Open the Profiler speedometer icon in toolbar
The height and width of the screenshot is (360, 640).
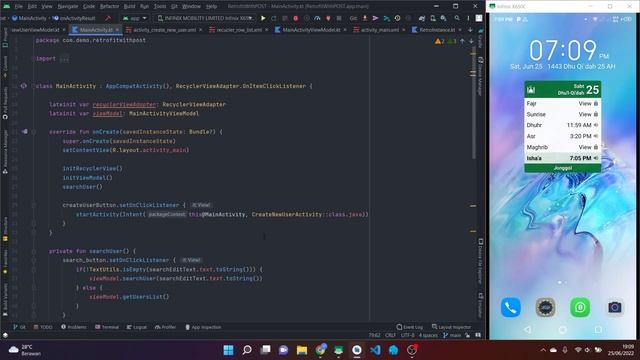point(317,18)
